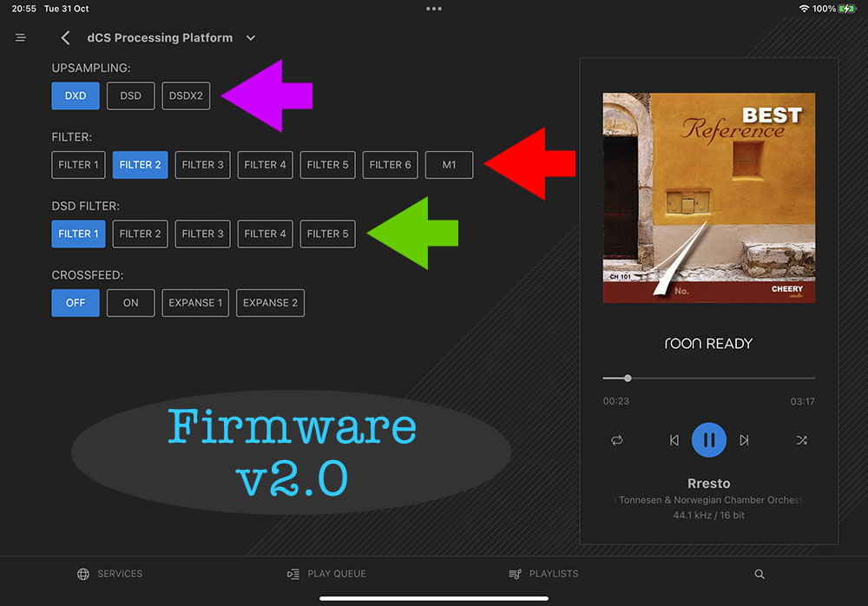Viewport: 868px width, 606px height.
Task: Select DXD upsampling
Action: coord(76,96)
